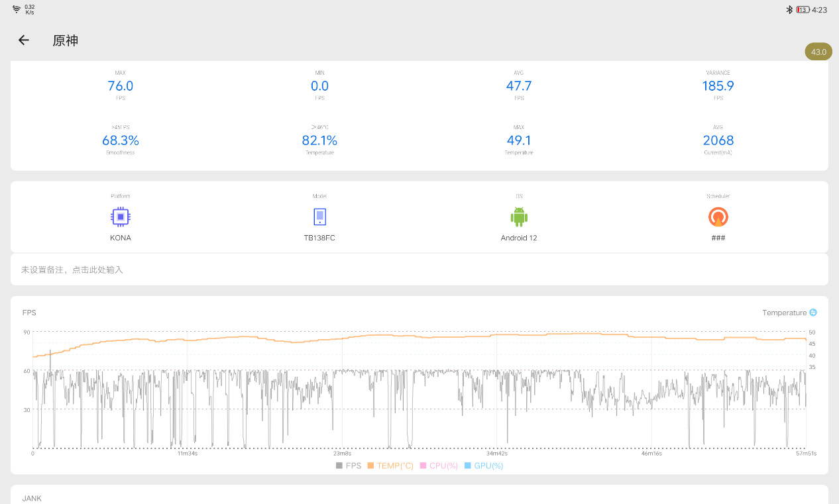Click the 11m34s mark on chart timeline
The height and width of the screenshot is (504, 839).
tap(188, 454)
